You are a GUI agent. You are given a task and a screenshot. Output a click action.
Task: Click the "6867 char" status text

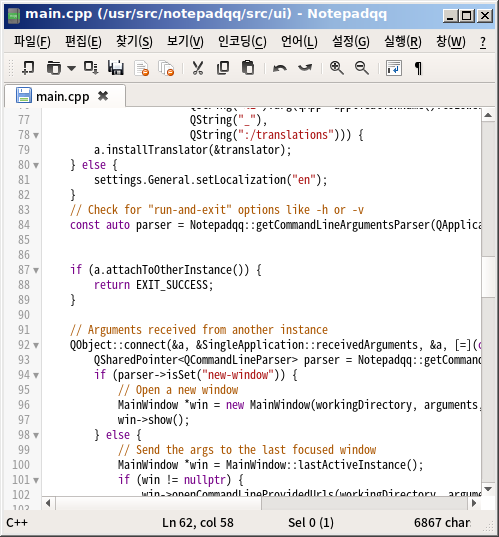[442, 523]
